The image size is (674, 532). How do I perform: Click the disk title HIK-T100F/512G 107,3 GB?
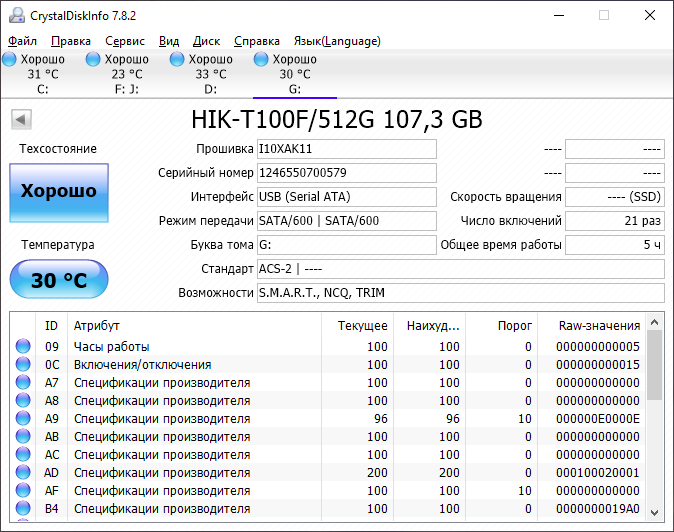point(337,119)
